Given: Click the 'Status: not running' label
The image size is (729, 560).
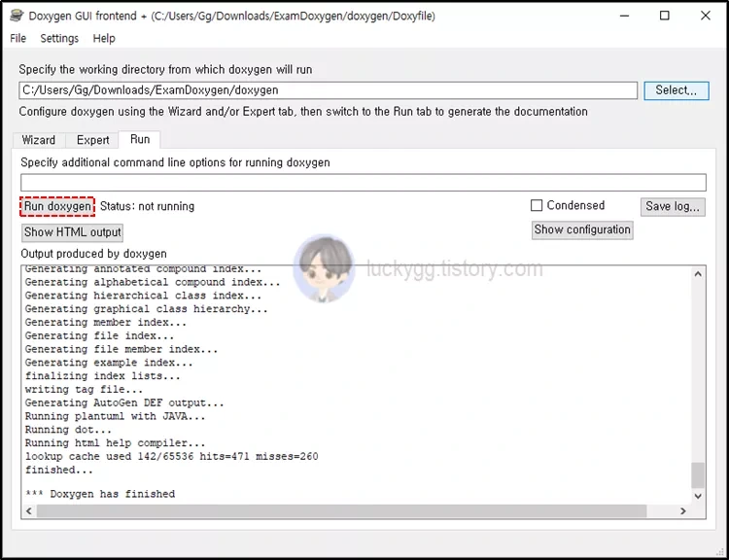Looking at the screenshot, I should 148,206.
